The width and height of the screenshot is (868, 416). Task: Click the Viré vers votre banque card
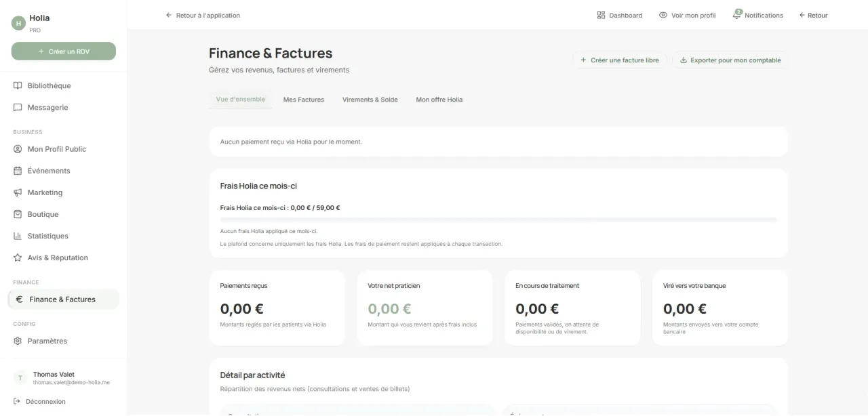[x=720, y=308]
